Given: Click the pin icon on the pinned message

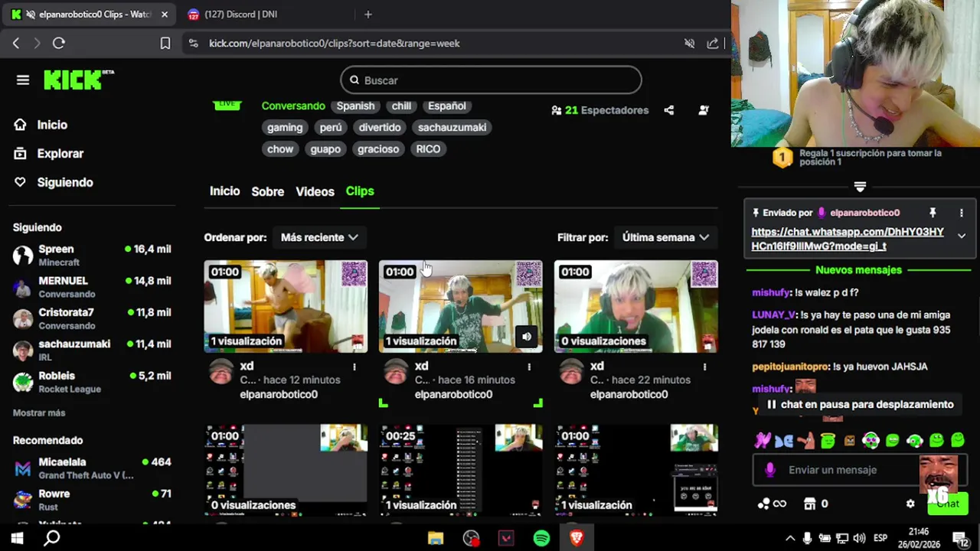Looking at the screenshot, I should pyautogui.click(x=933, y=213).
